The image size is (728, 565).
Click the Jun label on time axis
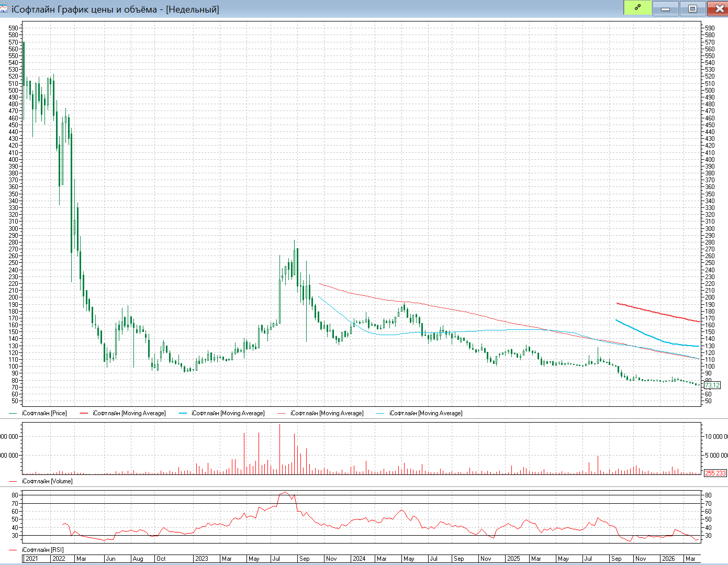coord(110,559)
